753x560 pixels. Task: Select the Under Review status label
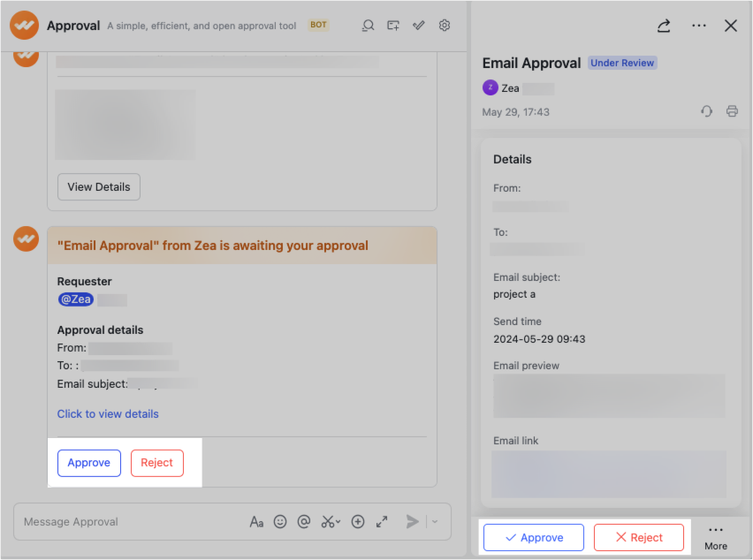pos(622,63)
